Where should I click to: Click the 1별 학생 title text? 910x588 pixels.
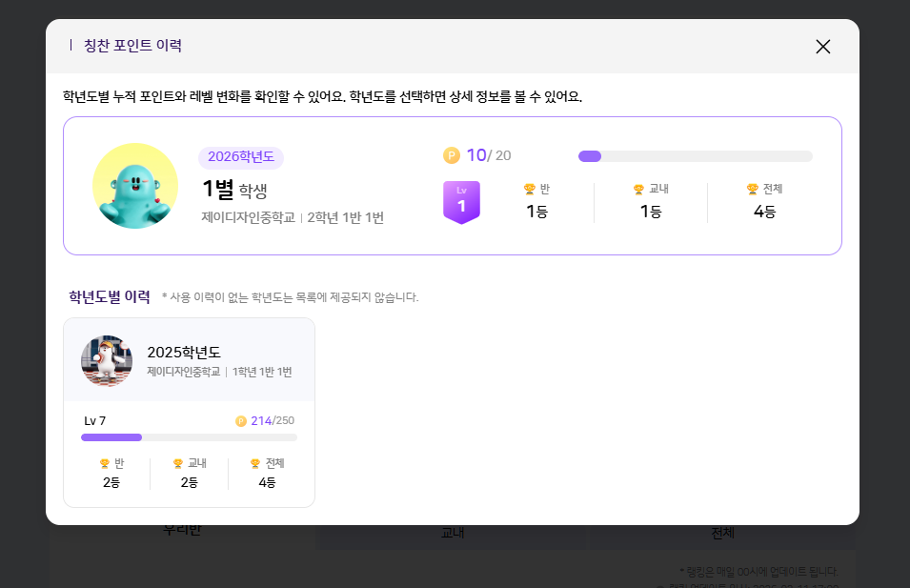[234, 190]
